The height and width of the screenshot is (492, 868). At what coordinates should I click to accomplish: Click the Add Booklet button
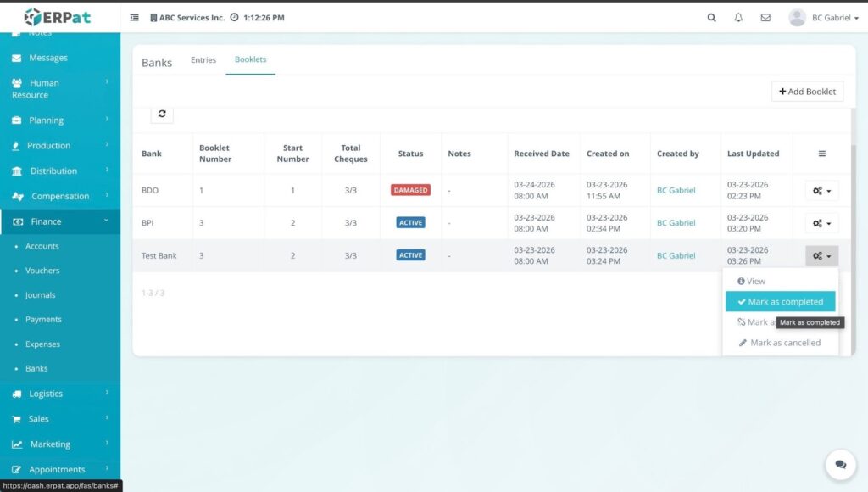click(x=807, y=92)
